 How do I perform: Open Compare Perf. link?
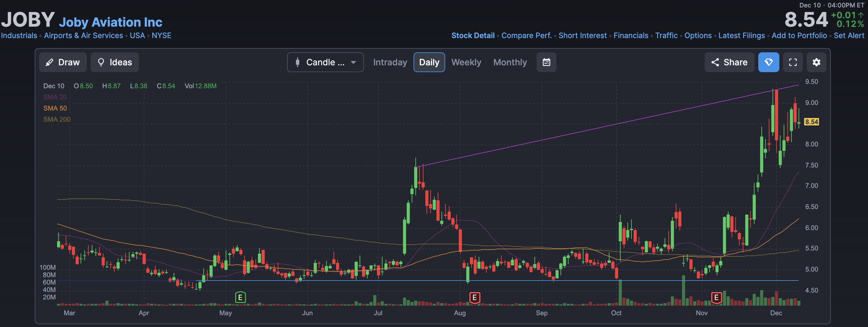[x=526, y=35]
